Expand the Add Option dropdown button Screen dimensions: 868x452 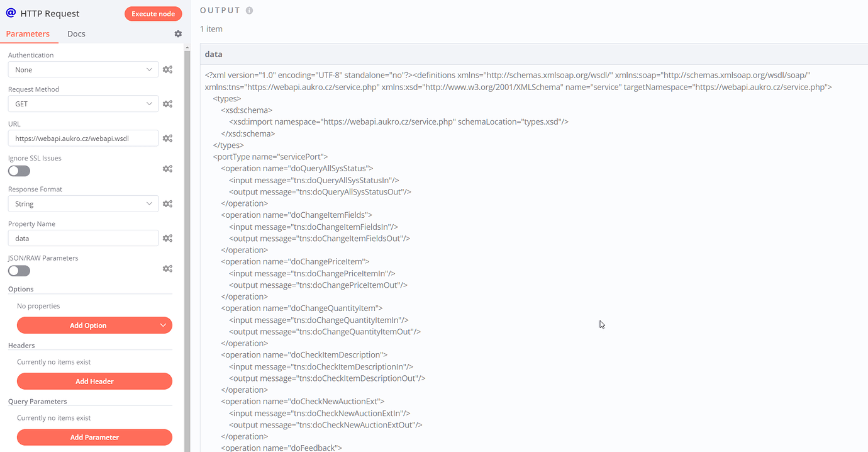point(94,325)
